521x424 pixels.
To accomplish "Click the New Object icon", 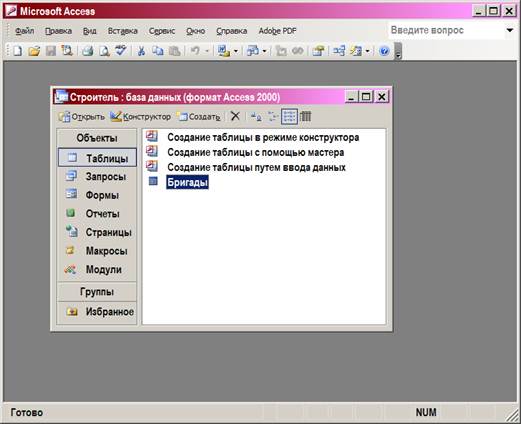I will coord(356,51).
